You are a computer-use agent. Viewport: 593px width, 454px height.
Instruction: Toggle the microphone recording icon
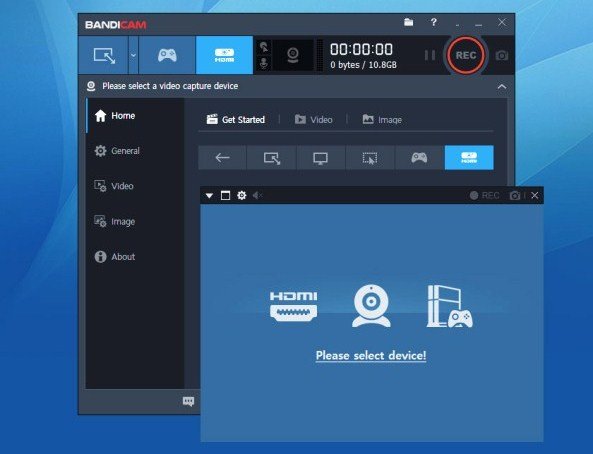click(x=264, y=63)
